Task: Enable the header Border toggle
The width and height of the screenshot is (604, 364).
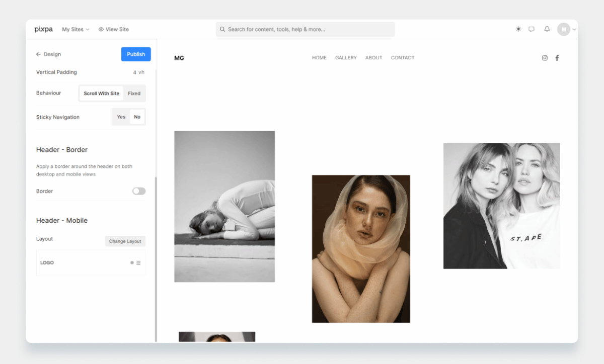Action: (x=139, y=191)
